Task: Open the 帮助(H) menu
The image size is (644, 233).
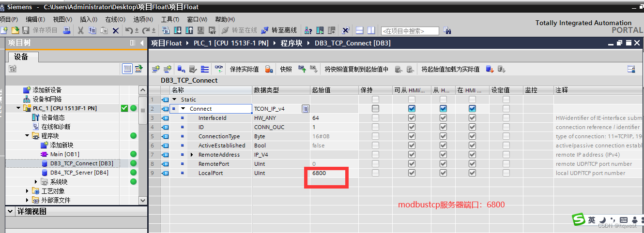Action: (225, 19)
